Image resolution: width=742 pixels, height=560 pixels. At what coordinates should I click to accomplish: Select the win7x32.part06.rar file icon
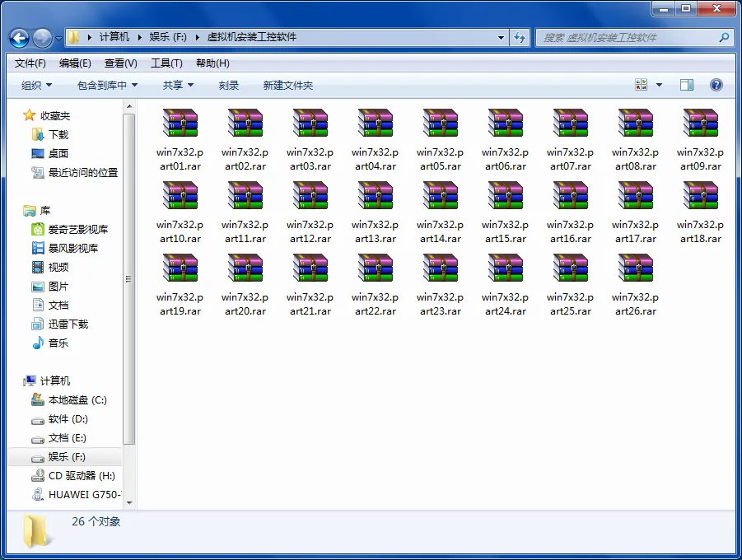(x=506, y=123)
